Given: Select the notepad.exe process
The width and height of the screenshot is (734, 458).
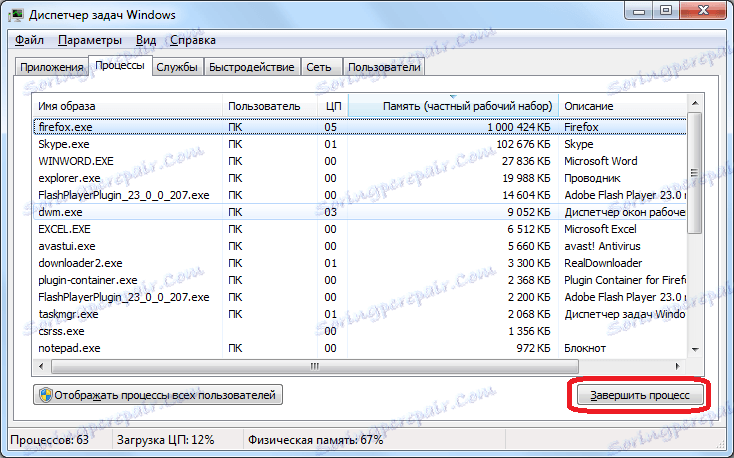Looking at the screenshot, I should [360, 348].
